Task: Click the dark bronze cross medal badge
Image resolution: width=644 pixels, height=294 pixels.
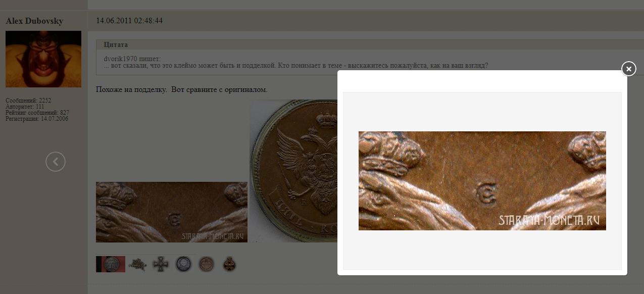Action: [x=229, y=264]
